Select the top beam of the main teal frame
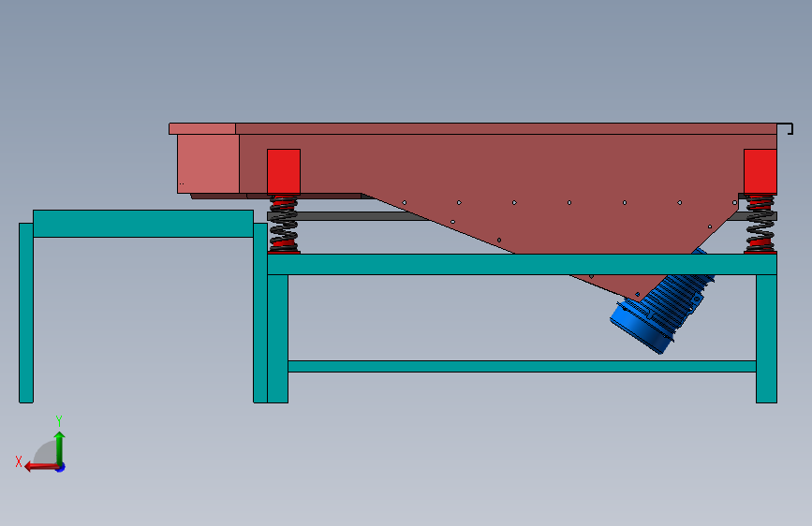The width and height of the screenshot is (812, 526). tap(522, 264)
